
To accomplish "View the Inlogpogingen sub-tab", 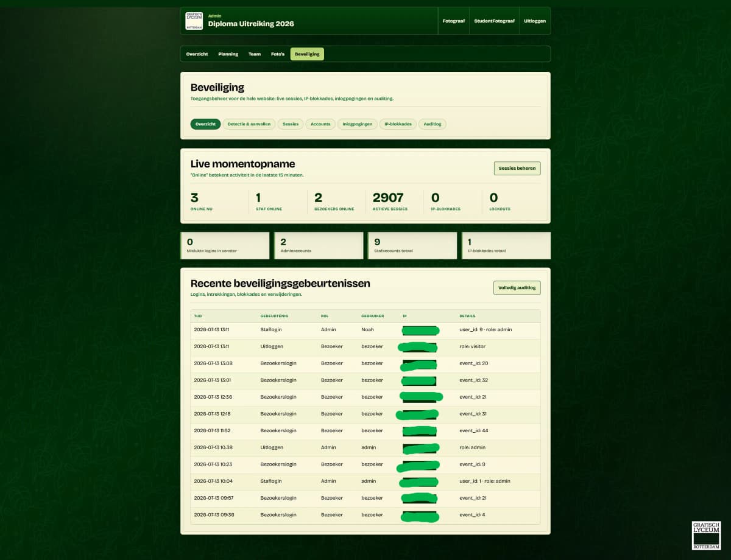I will coord(357,124).
